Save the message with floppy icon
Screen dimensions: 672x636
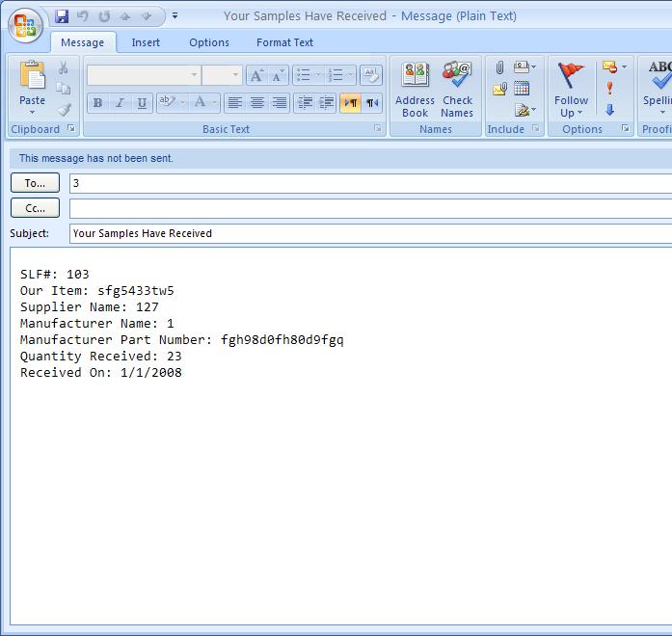point(62,16)
